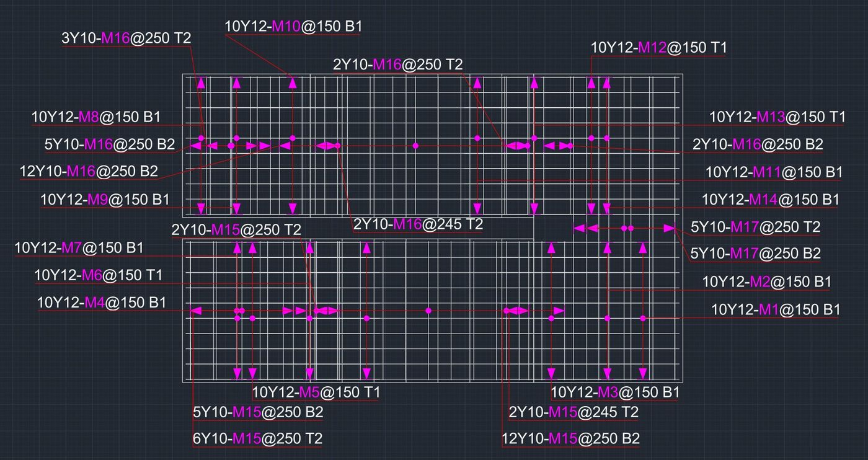Click the 10Y12-M12@150 T1 annotation

click(x=659, y=48)
